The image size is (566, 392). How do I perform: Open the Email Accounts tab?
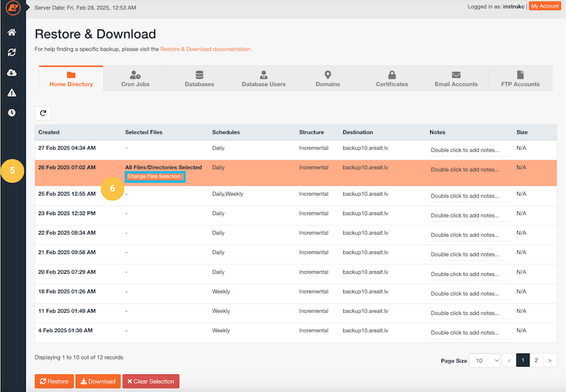click(x=456, y=79)
